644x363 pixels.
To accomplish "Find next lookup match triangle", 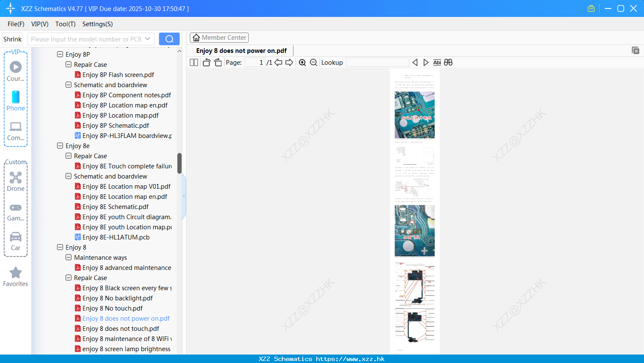I will [426, 63].
